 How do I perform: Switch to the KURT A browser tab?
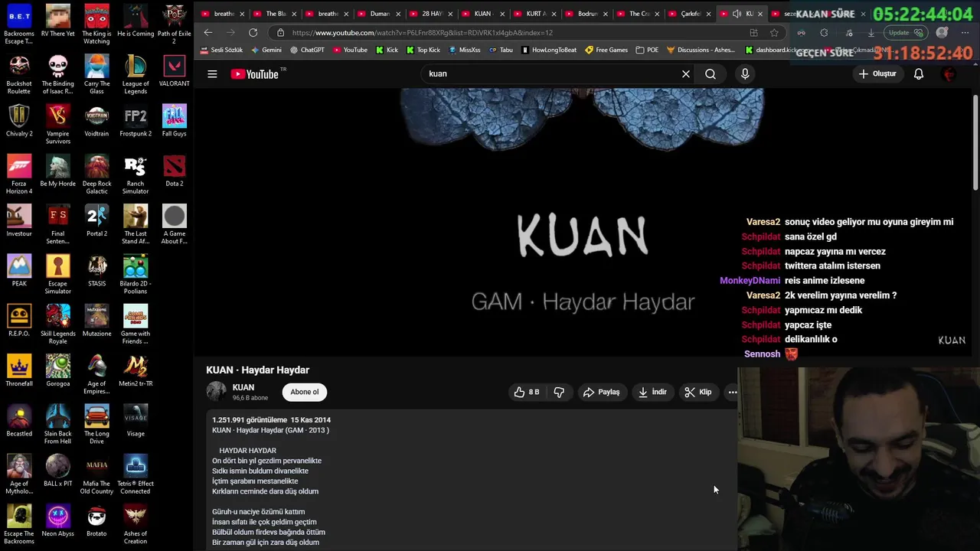point(535,14)
